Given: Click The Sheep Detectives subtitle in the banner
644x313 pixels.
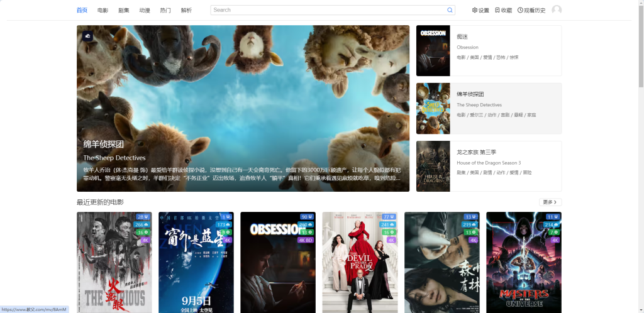Looking at the screenshot, I should click(x=114, y=158).
